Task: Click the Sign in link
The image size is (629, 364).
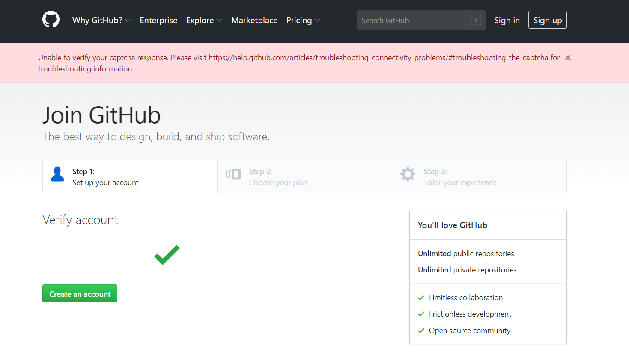Action: [507, 20]
